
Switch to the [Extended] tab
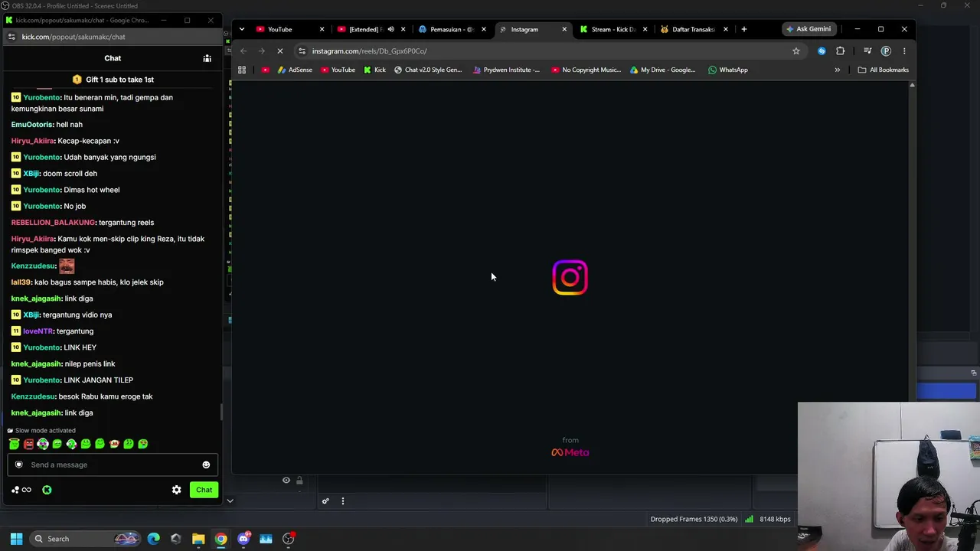[371, 29]
